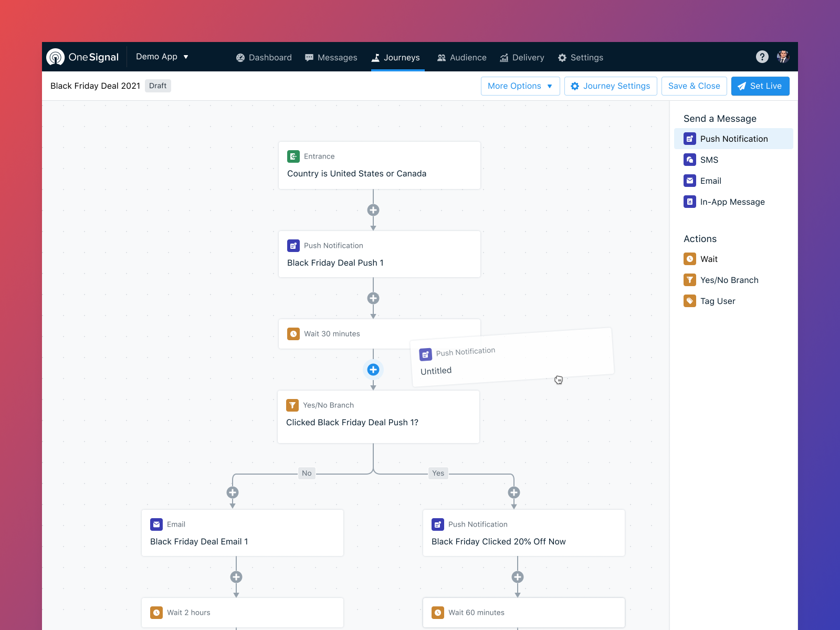
Task: Switch to the Audience tab
Action: tap(461, 57)
